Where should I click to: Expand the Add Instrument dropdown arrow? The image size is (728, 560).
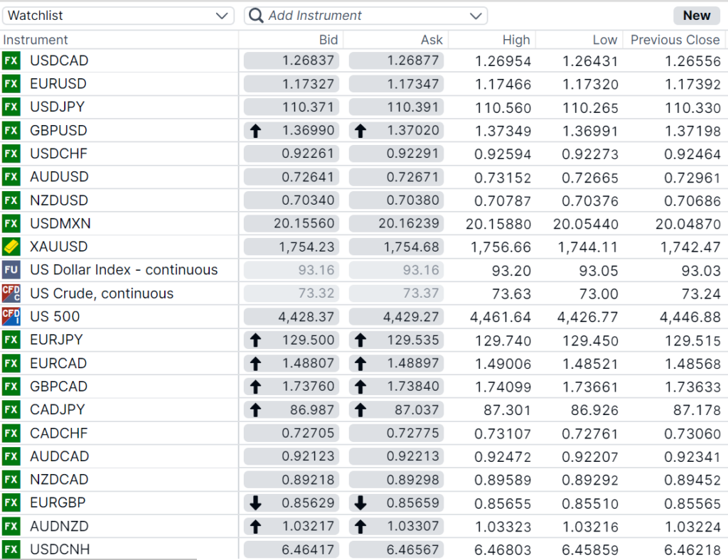476,16
